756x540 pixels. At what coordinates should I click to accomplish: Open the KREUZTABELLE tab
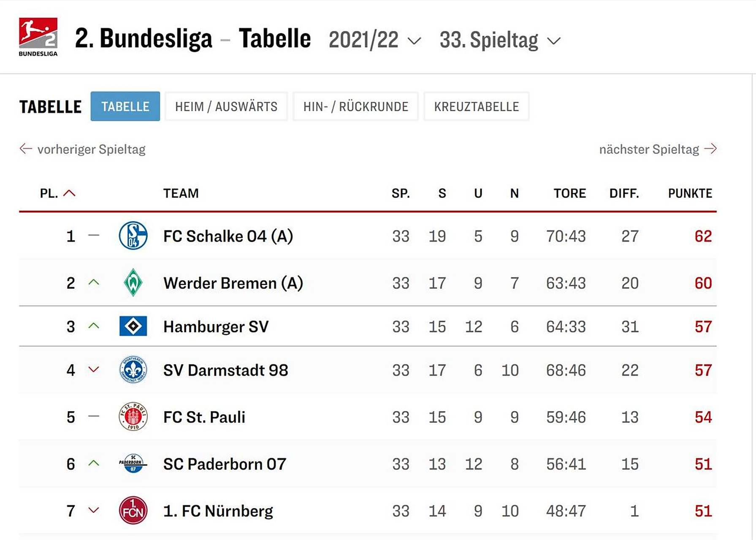pos(476,106)
